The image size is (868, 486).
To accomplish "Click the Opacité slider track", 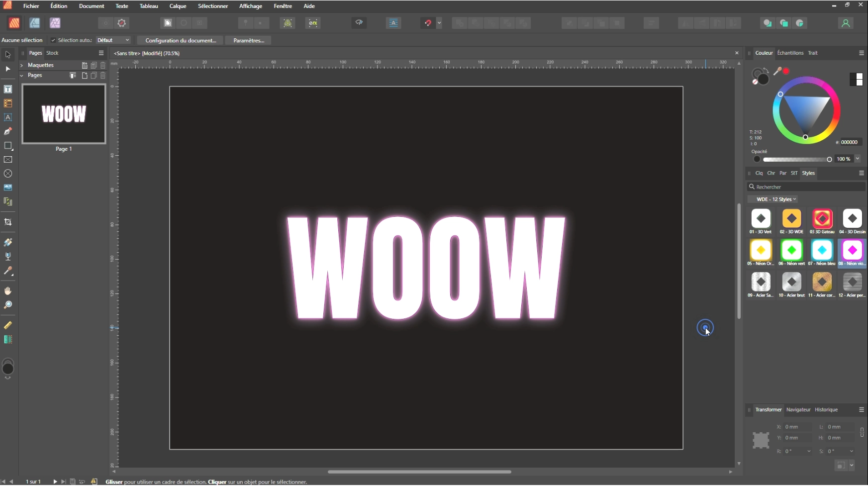I will pyautogui.click(x=796, y=159).
